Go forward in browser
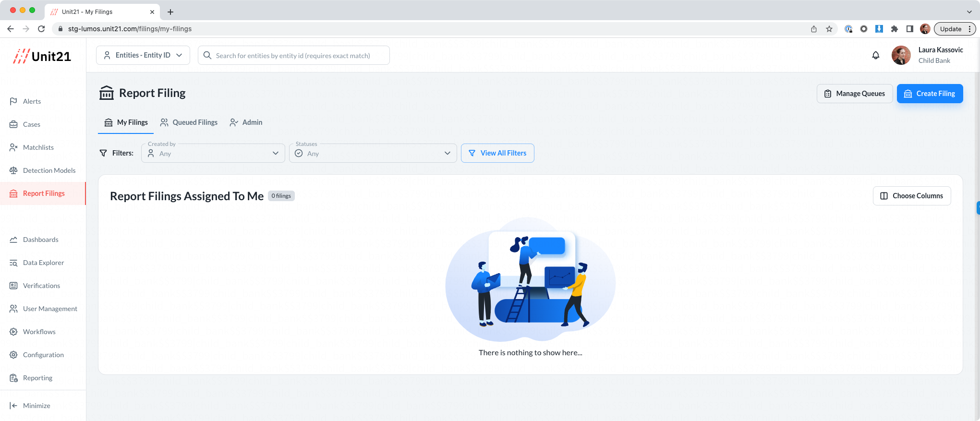The image size is (980, 421). point(26,29)
